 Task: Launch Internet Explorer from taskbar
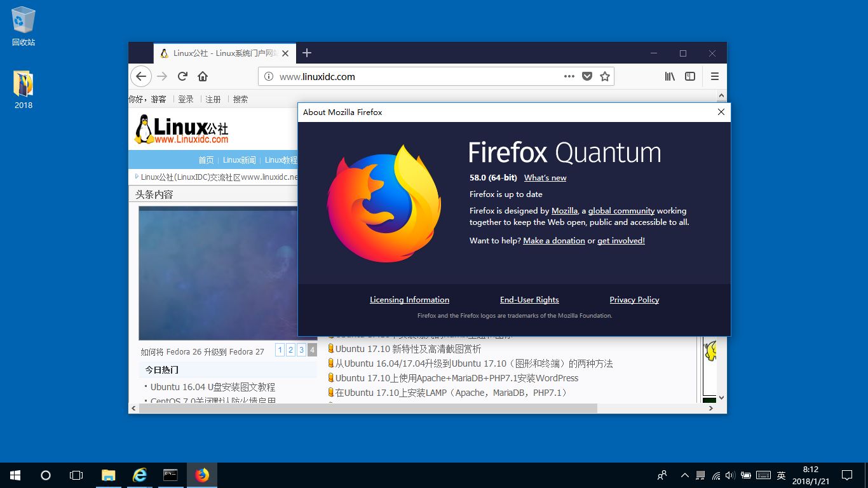click(x=140, y=475)
